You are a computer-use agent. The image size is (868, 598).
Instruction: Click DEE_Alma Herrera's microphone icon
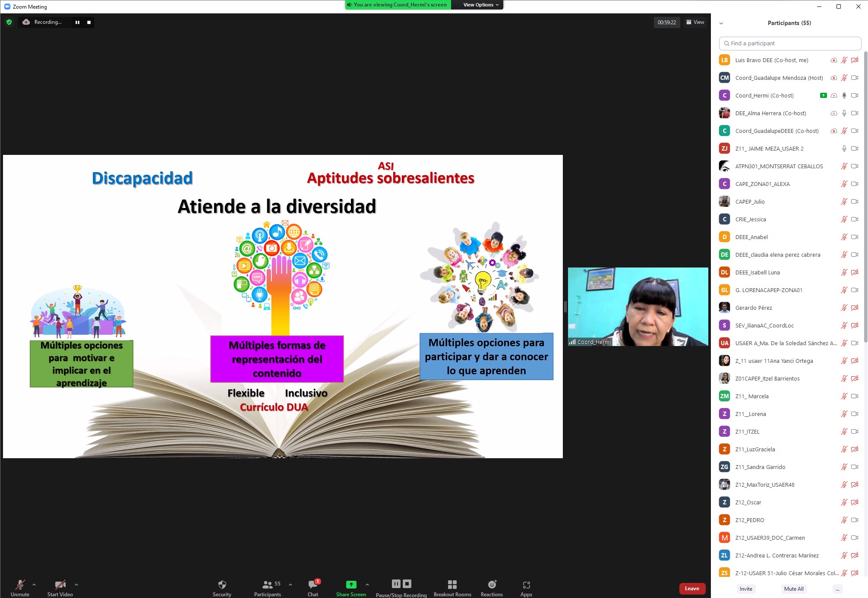(x=844, y=113)
